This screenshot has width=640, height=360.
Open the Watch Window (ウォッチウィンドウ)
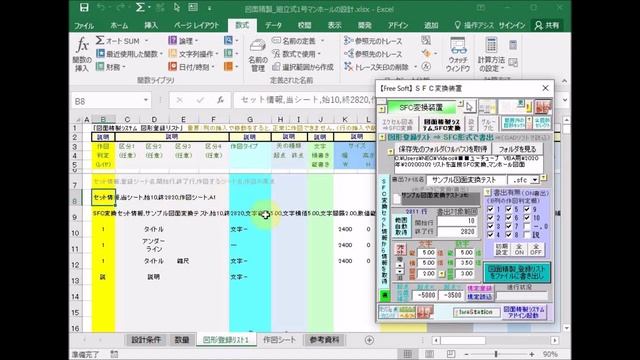click(458, 54)
